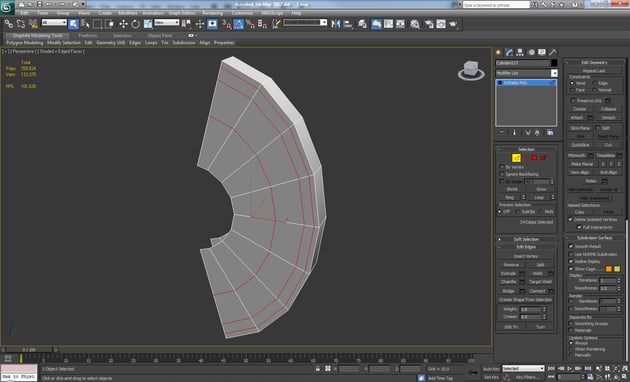Click the ViewCube in viewport
This screenshot has height=382, width=630.
tap(471, 70)
